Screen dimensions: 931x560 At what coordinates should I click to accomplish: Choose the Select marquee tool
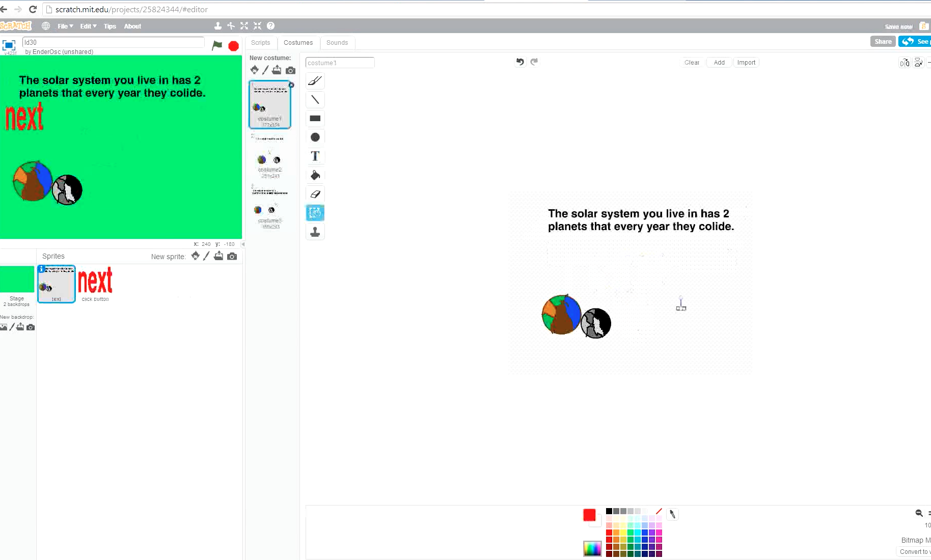point(315,213)
